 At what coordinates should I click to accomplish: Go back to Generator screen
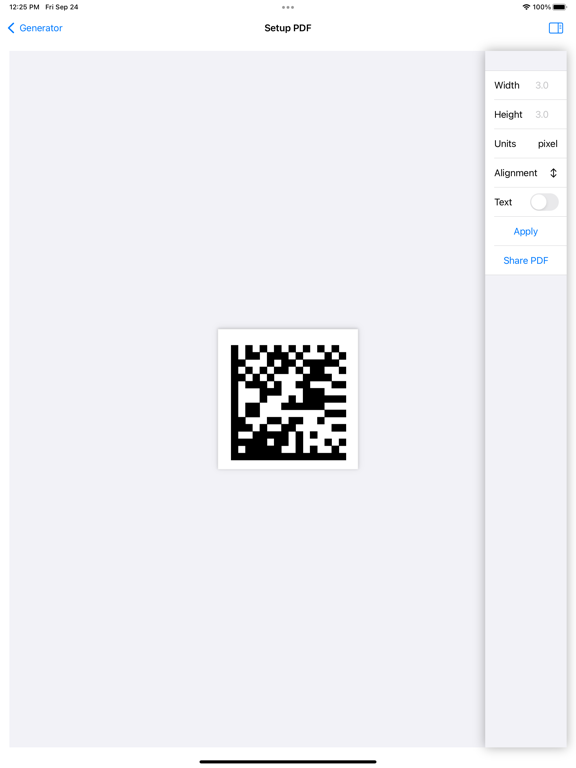point(35,28)
